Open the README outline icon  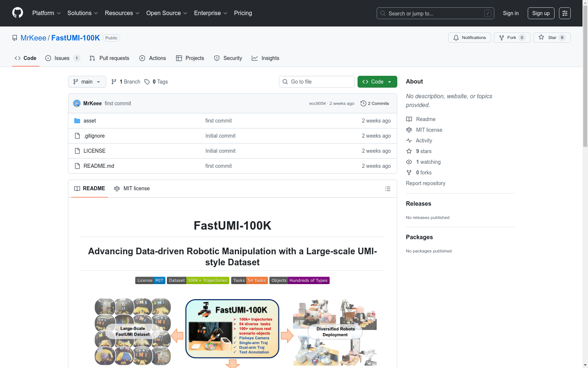point(388,189)
